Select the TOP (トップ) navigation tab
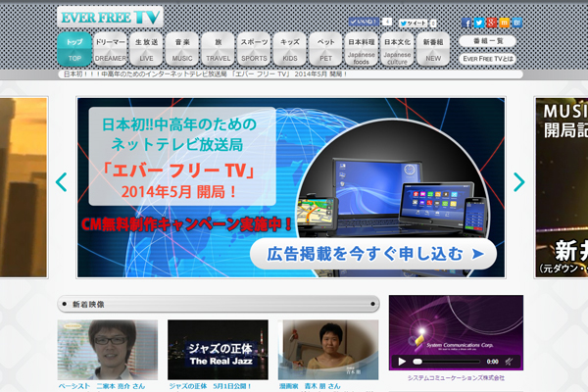588x392 pixels. [x=74, y=49]
